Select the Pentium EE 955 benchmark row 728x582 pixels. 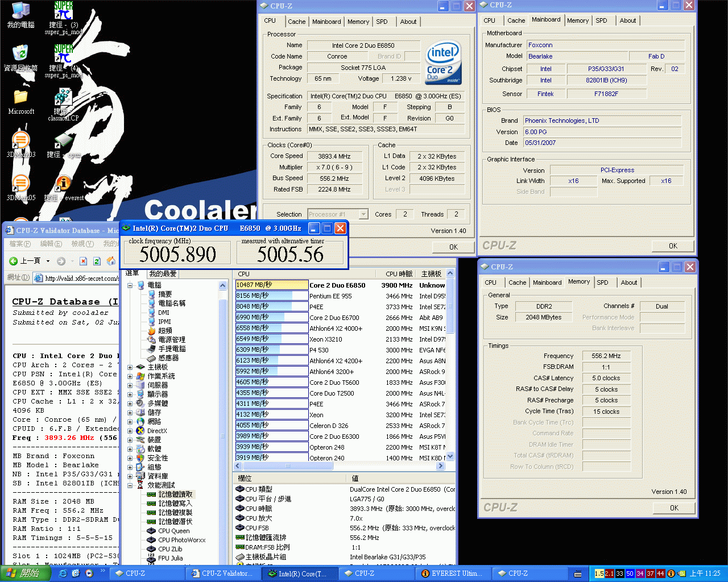[340, 296]
